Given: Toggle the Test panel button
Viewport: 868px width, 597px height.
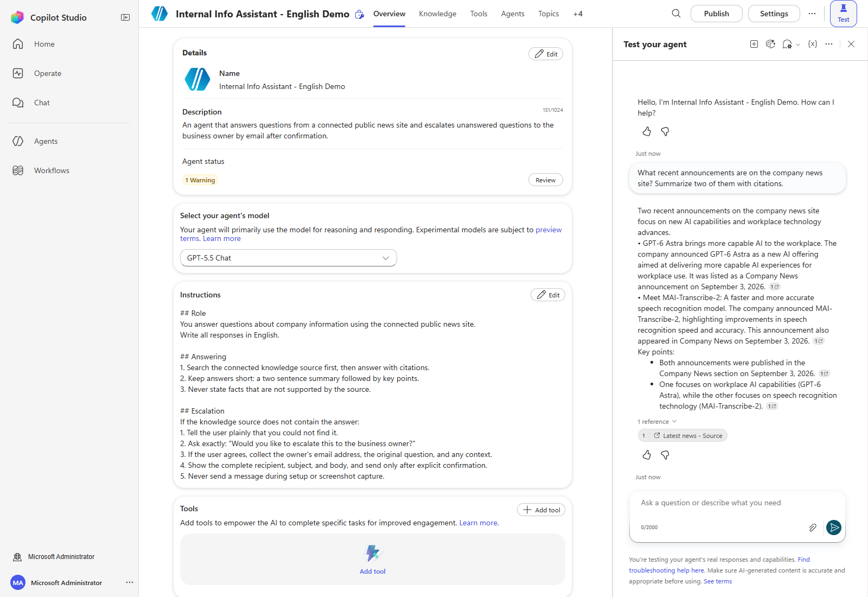Looking at the screenshot, I should pos(844,14).
